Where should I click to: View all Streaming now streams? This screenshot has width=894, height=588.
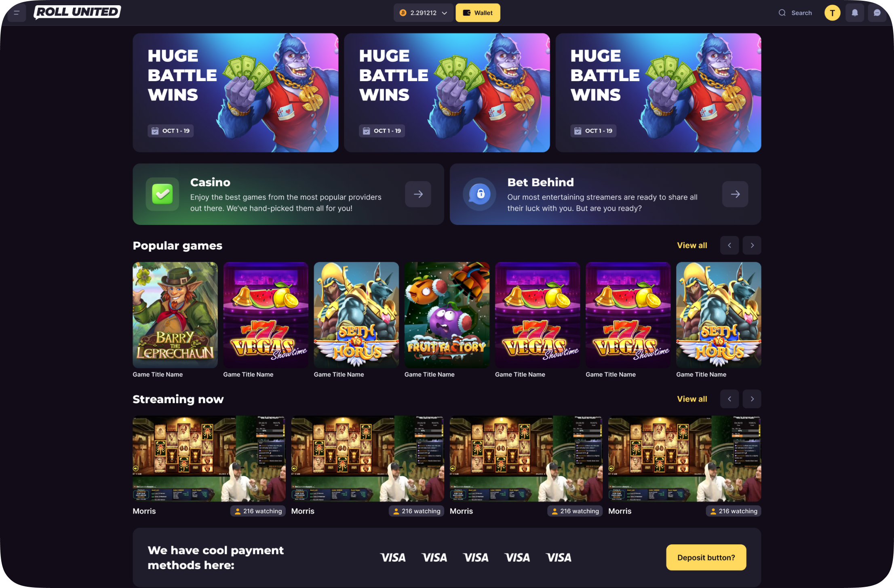(x=692, y=399)
